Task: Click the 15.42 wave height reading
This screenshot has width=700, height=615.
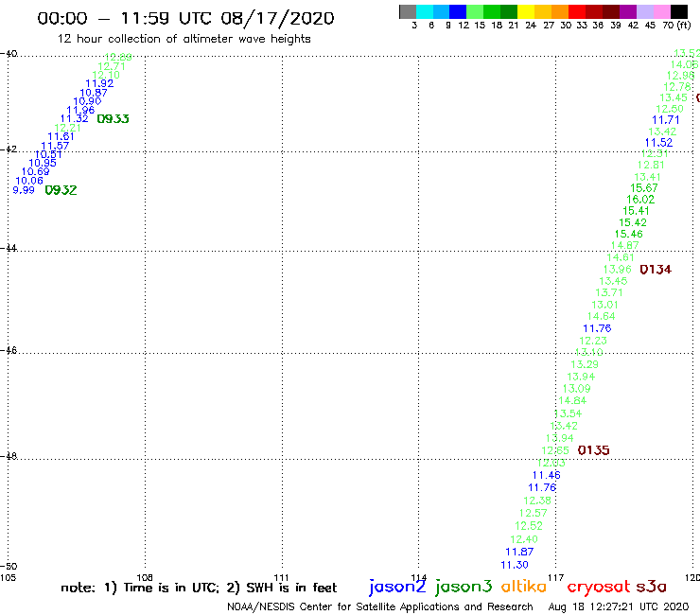Action: coord(633,222)
